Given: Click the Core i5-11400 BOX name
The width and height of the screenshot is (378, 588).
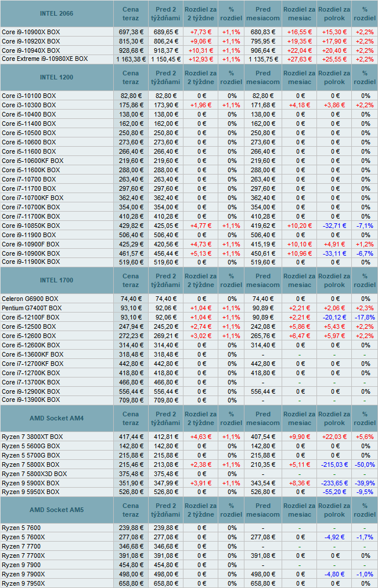Looking at the screenshot, I should (28, 124).
